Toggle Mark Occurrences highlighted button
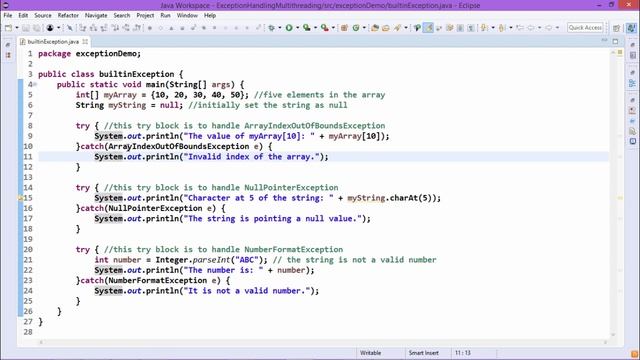This screenshot has width=640, height=360. click(x=428, y=28)
